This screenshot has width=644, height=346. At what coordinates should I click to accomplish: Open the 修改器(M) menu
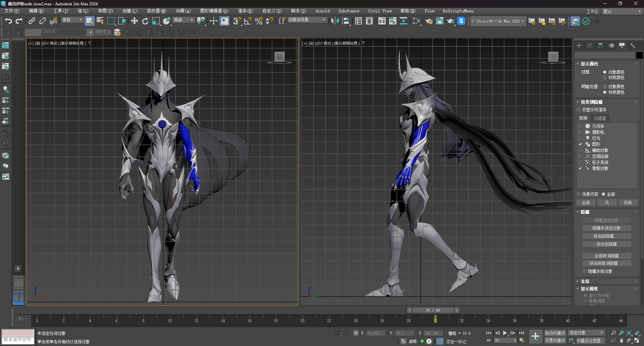tap(156, 11)
